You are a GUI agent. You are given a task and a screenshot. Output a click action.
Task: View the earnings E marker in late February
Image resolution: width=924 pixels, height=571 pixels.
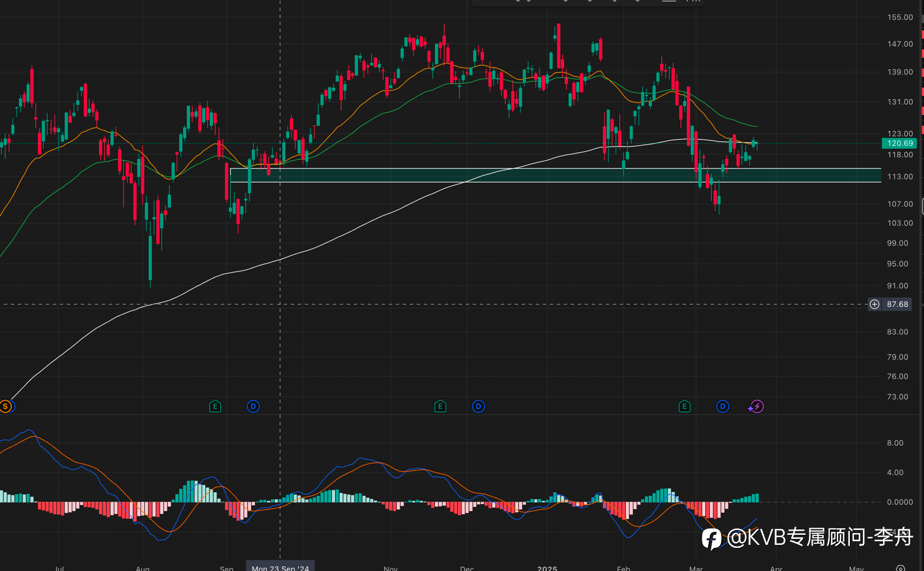click(684, 406)
